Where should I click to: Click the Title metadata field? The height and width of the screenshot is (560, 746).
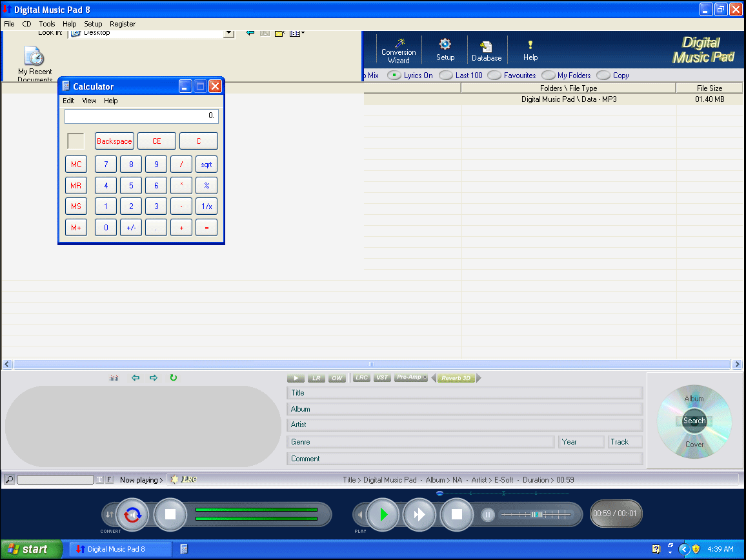point(465,393)
